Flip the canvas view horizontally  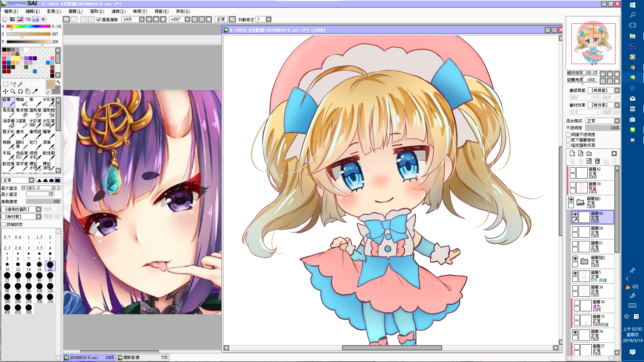(x=232, y=19)
